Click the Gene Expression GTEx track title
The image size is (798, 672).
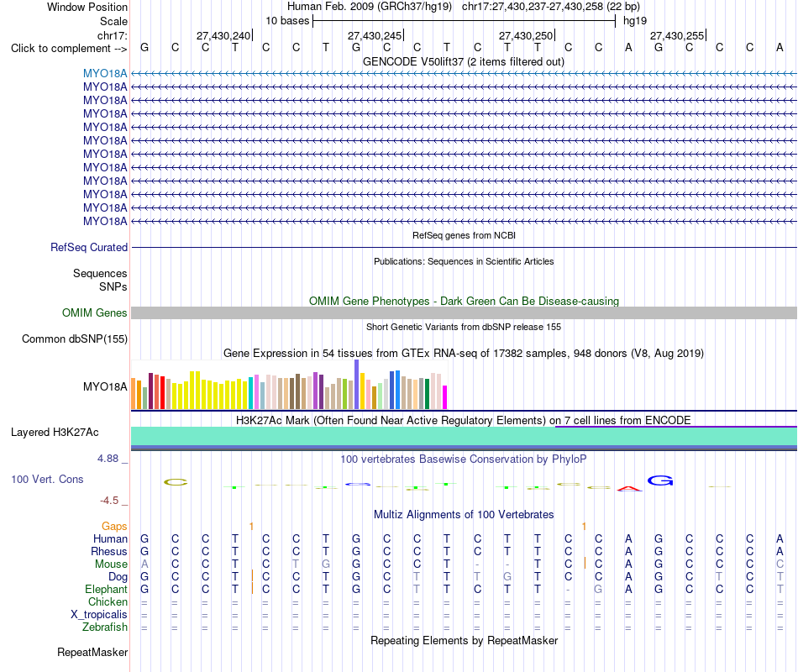[464, 354]
